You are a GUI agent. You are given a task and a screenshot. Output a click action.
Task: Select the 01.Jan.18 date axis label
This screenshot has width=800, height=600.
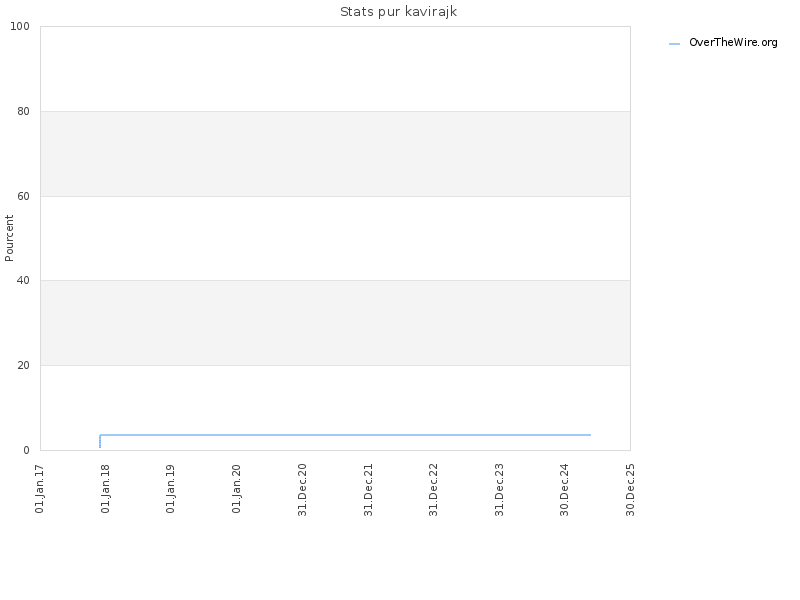tap(106, 489)
